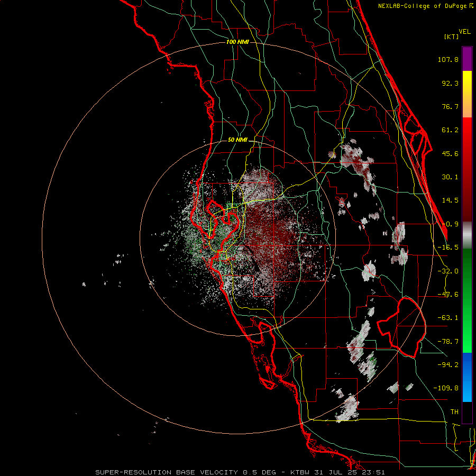Click the VEL legend title
Image resolution: width=476 pixels, height=476 pixels.
(464, 32)
